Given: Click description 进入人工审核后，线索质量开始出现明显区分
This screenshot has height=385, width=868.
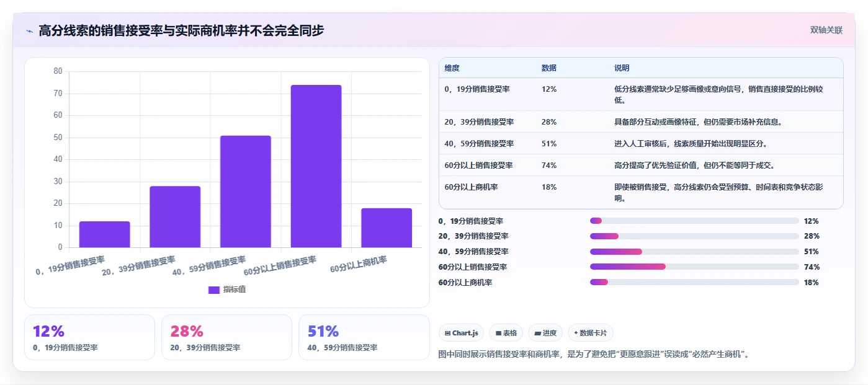Looking at the screenshot, I should click(x=691, y=143).
